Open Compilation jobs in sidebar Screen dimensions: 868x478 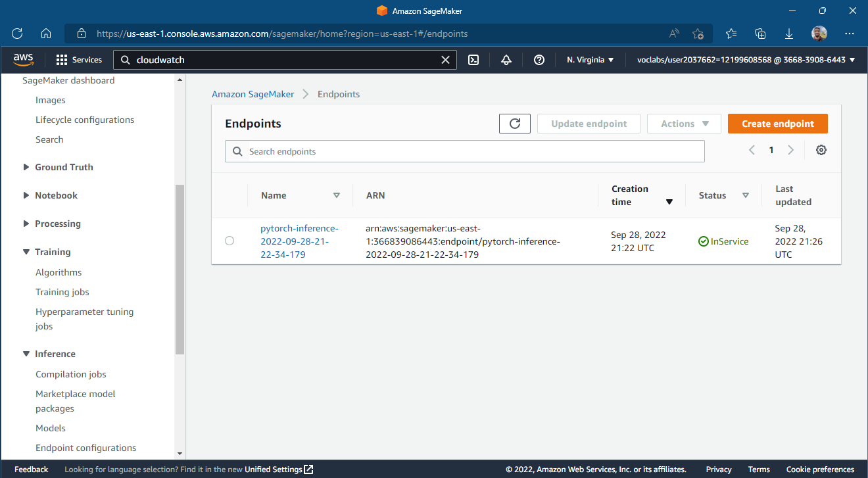click(x=71, y=374)
